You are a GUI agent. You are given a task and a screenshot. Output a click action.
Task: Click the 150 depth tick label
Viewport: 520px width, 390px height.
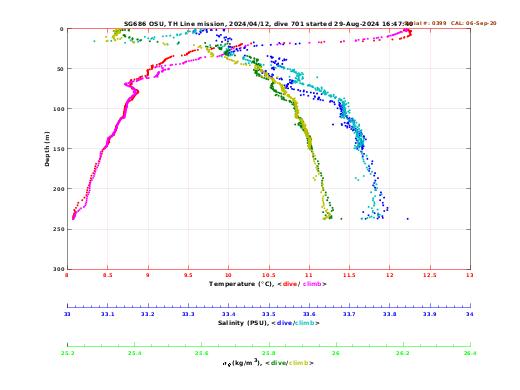tap(59, 149)
